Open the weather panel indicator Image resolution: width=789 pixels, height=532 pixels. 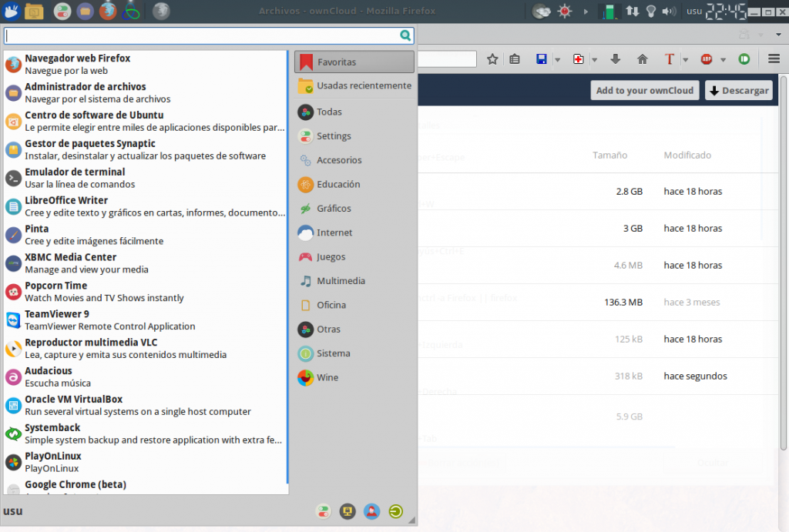pyautogui.click(x=542, y=11)
